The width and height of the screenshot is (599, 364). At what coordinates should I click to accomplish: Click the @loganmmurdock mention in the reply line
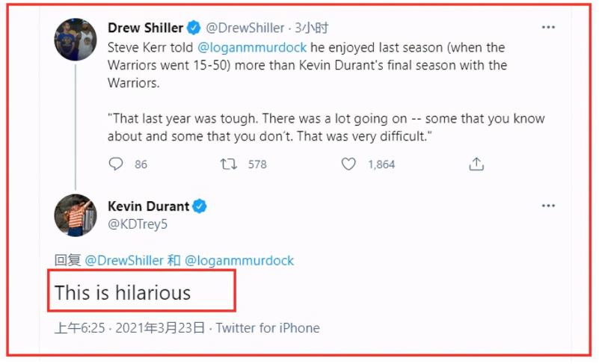pos(239,261)
